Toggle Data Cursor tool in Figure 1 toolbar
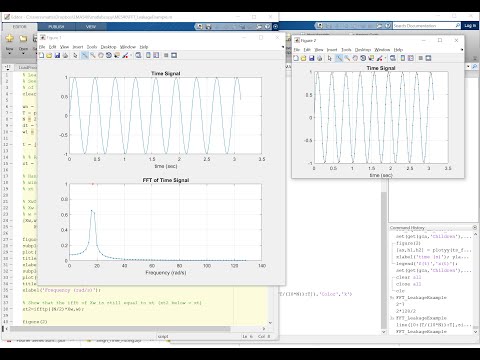Screen dimensions: 480x360 (x=117, y=55)
